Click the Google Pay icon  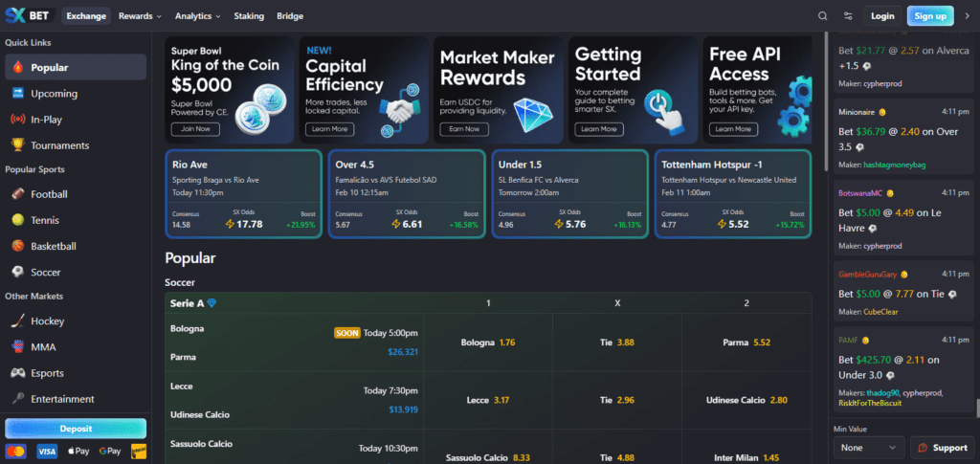pyautogui.click(x=110, y=451)
